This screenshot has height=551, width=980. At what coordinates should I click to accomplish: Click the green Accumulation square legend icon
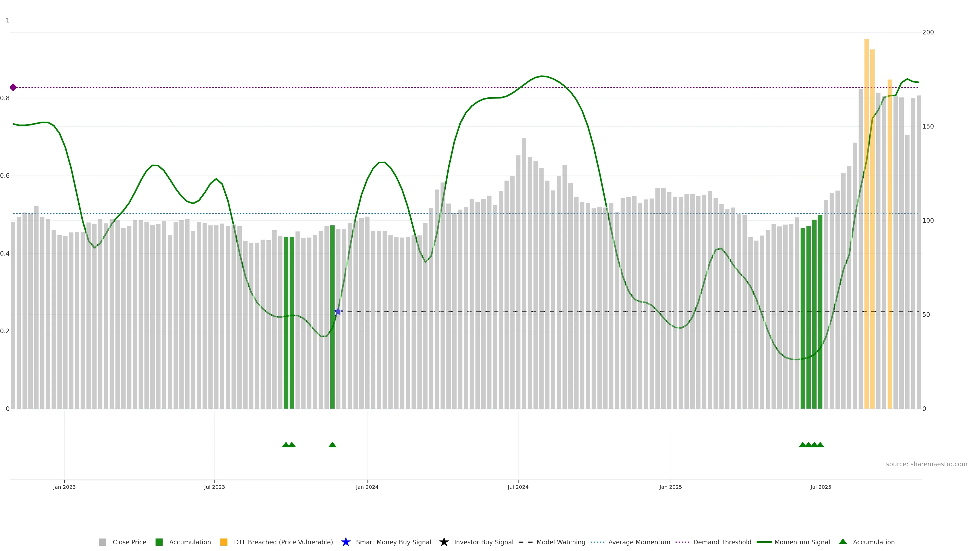[159, 542]
